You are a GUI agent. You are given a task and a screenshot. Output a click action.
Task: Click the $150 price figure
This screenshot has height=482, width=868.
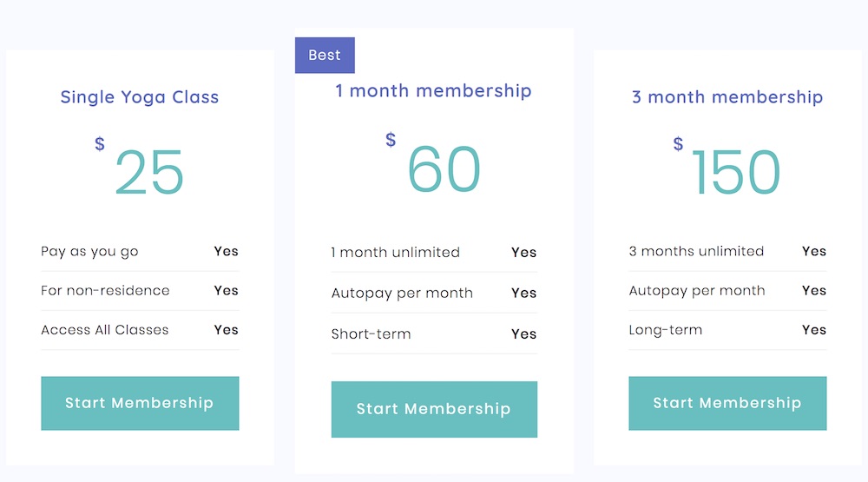click(x=727, y=167)
